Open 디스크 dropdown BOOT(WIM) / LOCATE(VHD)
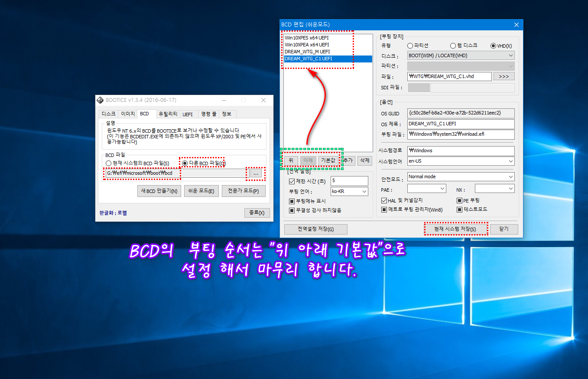 (x=461, y=56)
